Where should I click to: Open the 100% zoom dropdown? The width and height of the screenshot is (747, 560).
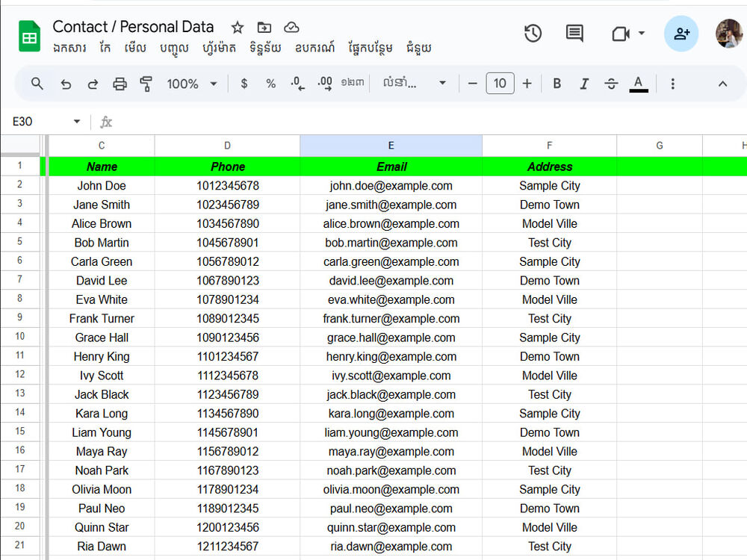[x=191, y=84]
